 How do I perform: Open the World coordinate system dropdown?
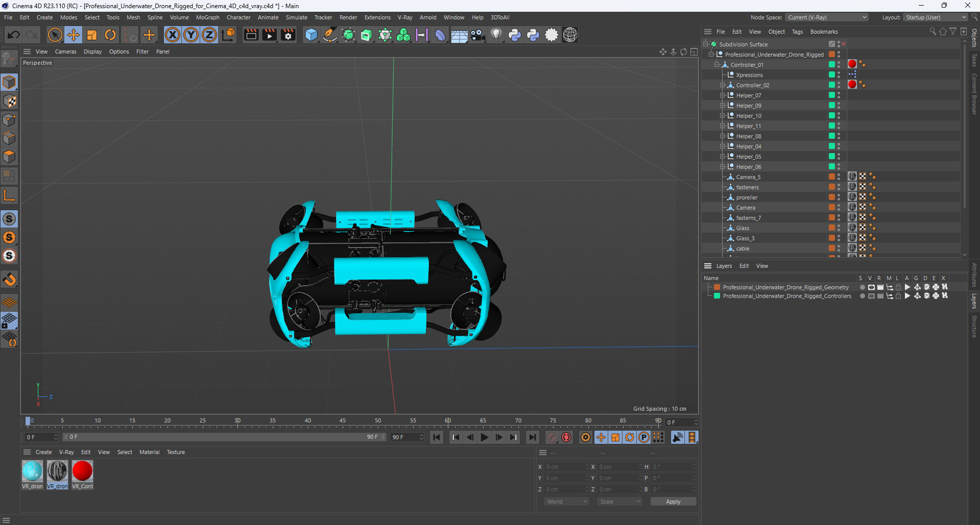pyautogui.click(x=567, y=502)
